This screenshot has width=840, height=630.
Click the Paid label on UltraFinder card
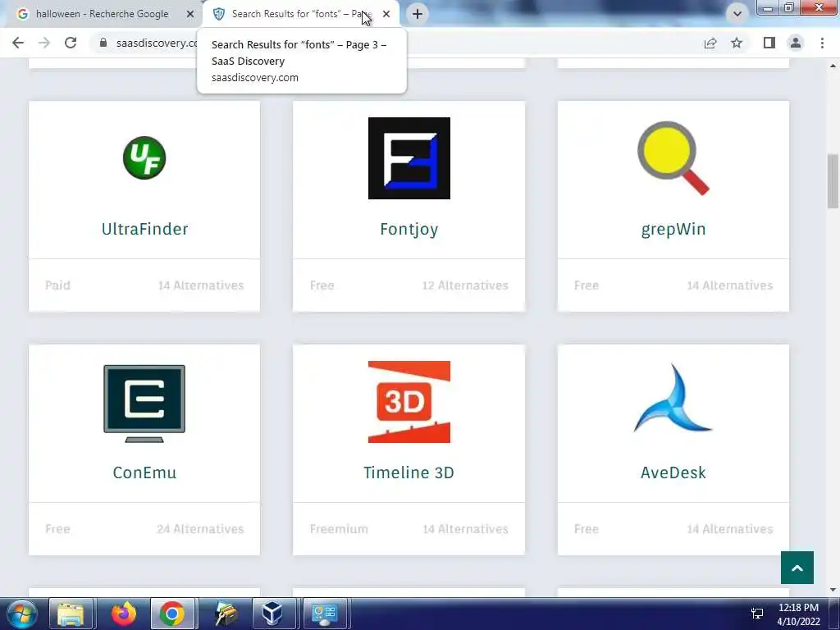58,285
